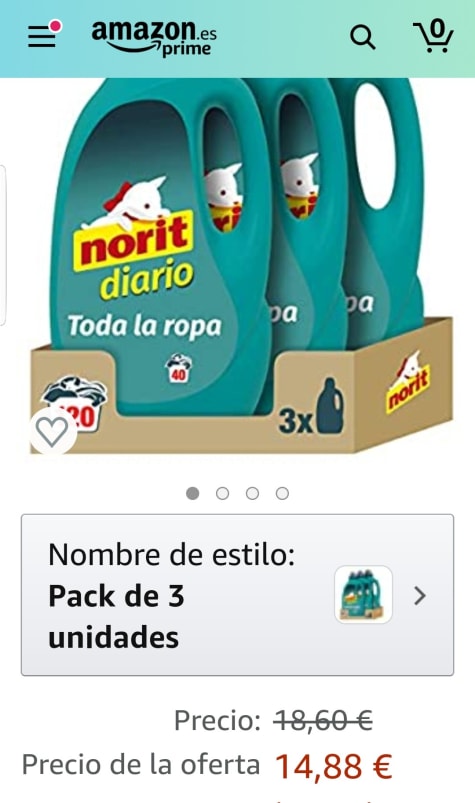475x803 pixels.
Task: Click the offer price 14,88 €
Action: (334, 766)
